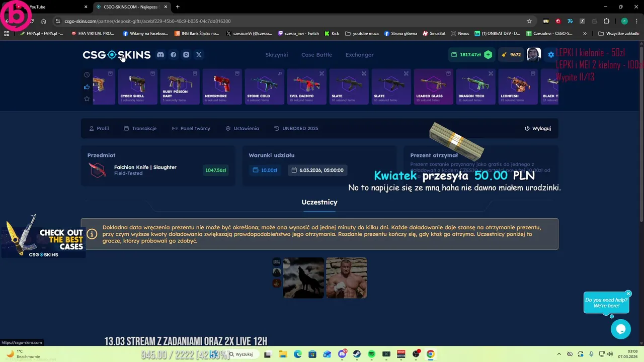This screenshot has height=362, width=644.
Task: Click the 1047.56zł price badge
Action: [216, 170]
